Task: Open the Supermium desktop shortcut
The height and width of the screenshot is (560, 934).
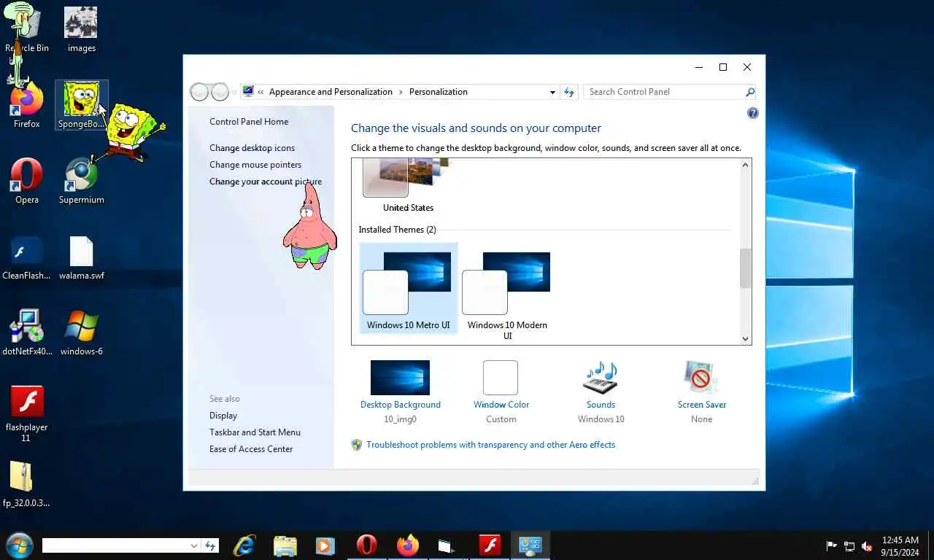Action: tap(81, 182)
